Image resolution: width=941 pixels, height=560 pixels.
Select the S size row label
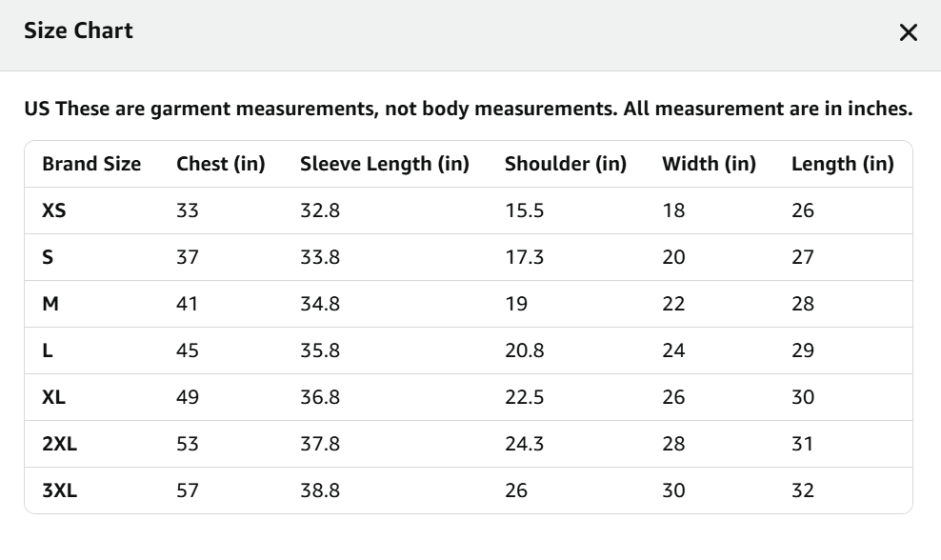pyautogui.click(x=48, y=257)
